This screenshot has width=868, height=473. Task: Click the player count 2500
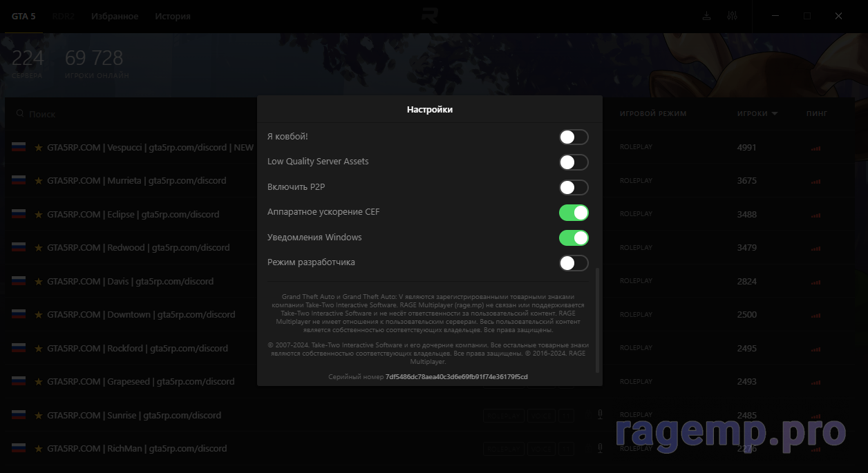pos(747,315)
